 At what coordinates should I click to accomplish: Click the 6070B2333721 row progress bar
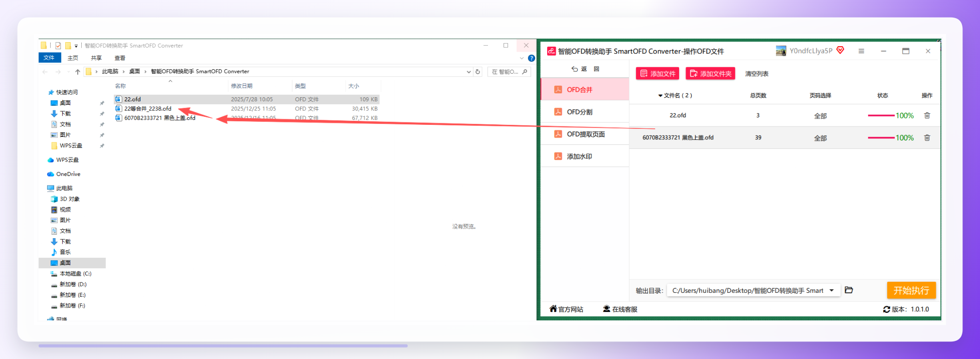tap(881, 137)
